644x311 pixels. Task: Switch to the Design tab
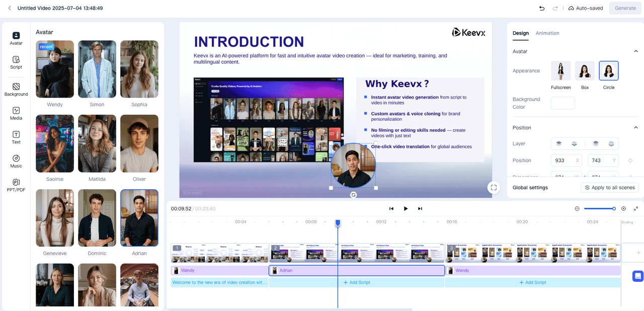tap(520, 33)
